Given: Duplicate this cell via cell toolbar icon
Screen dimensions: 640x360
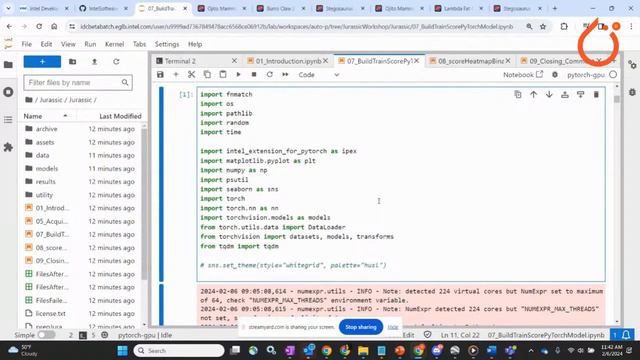Looking at the screenshot, I should pyautogui.click(x=518, y=94).
